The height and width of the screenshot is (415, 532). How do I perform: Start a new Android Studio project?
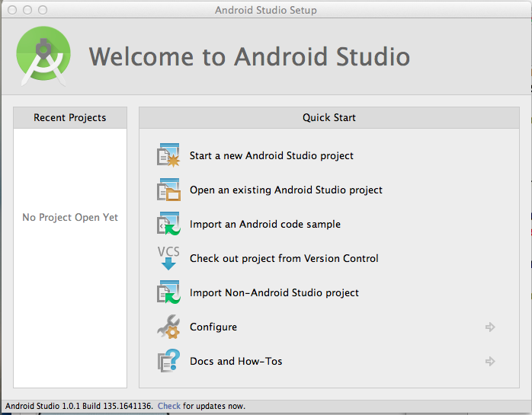point(271,155)
